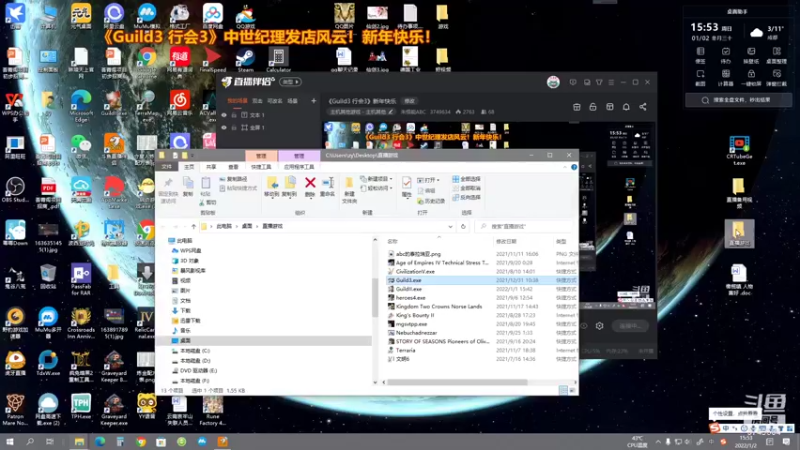Select CivilizationV.exe in the file list
Viewport: 800px width, 450px height.
point(415,271)
